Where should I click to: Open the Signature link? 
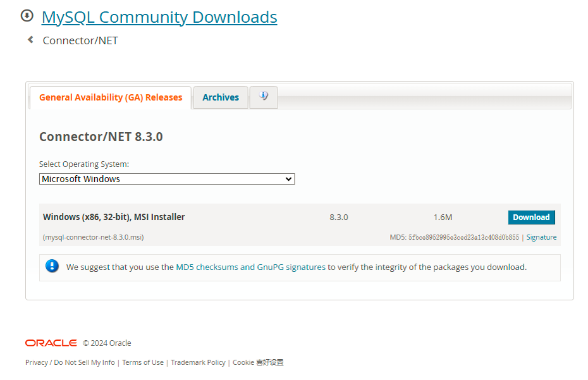point(541,237)
